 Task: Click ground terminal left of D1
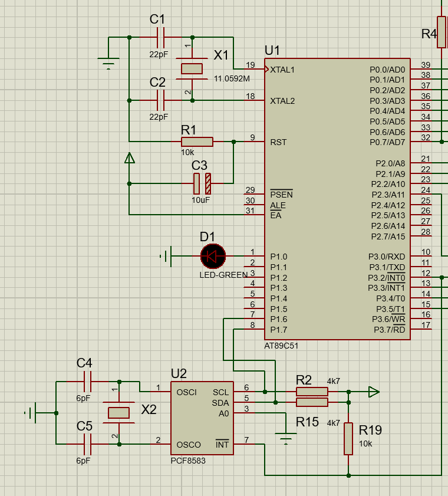[x=166, y=256]
